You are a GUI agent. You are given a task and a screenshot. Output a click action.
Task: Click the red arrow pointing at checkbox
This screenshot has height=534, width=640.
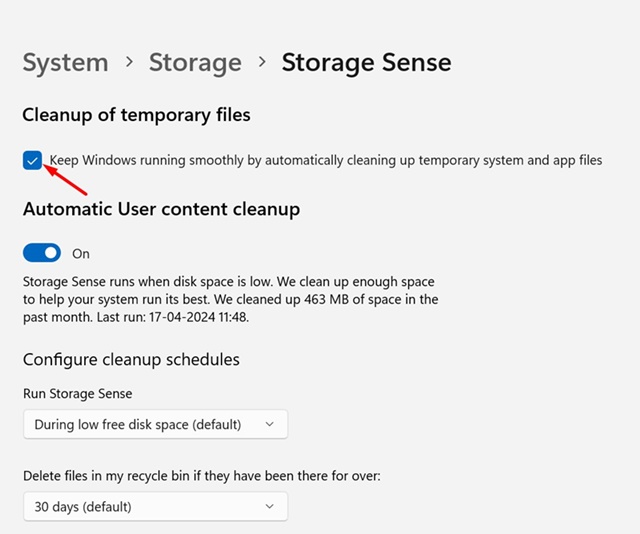(x=70, y=180)
